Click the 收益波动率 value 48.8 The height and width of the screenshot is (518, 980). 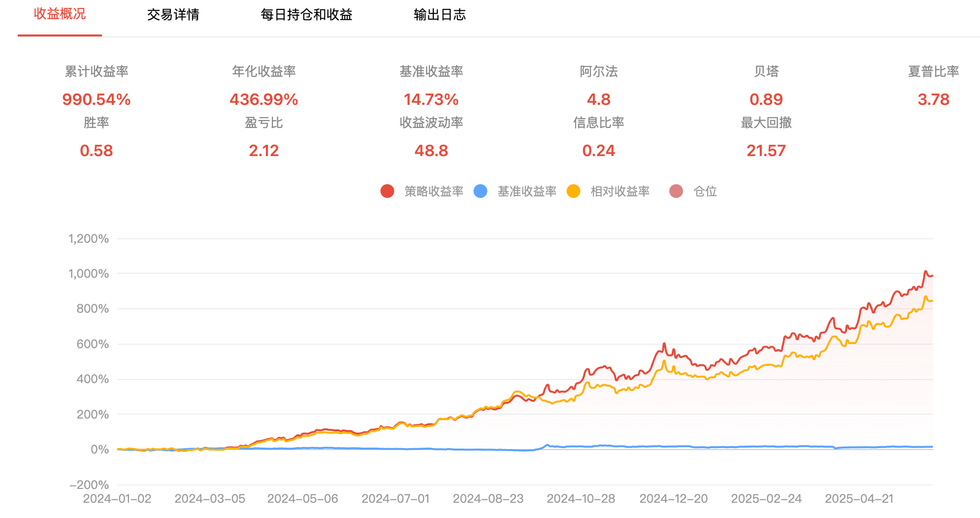(x=431, y=151)
